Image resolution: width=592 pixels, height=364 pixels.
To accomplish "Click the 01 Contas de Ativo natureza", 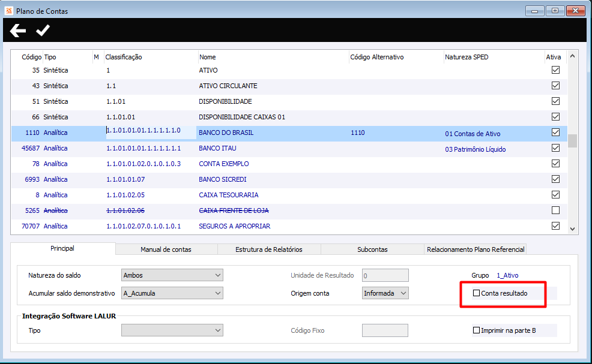I will [473, 134].
